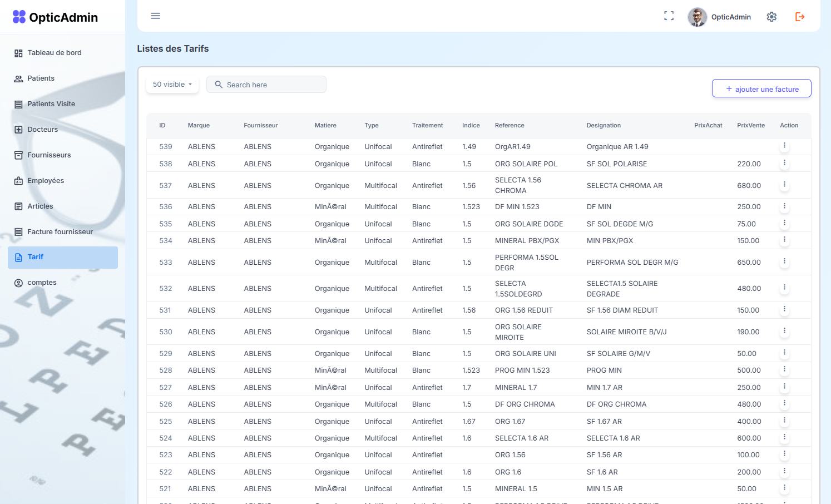Click the Fournisseurs sidebar icon
Screen dimensions: 831x504
point(17,155)
